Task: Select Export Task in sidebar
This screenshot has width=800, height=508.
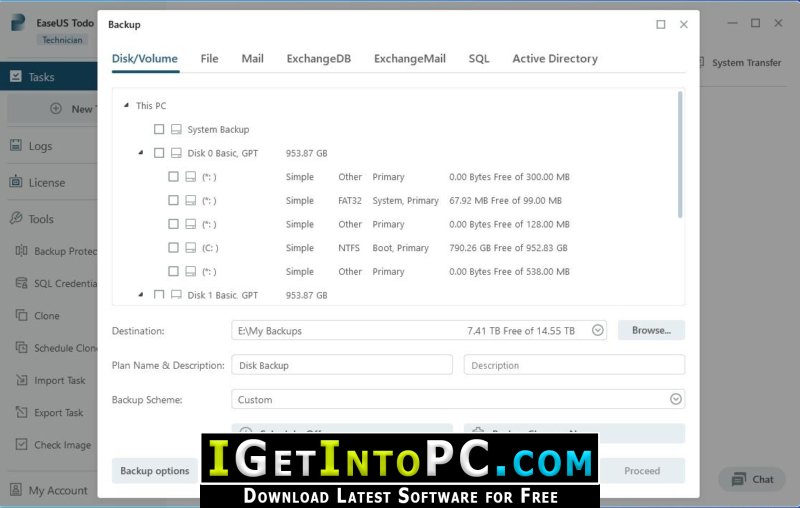Action: point(49,413)
